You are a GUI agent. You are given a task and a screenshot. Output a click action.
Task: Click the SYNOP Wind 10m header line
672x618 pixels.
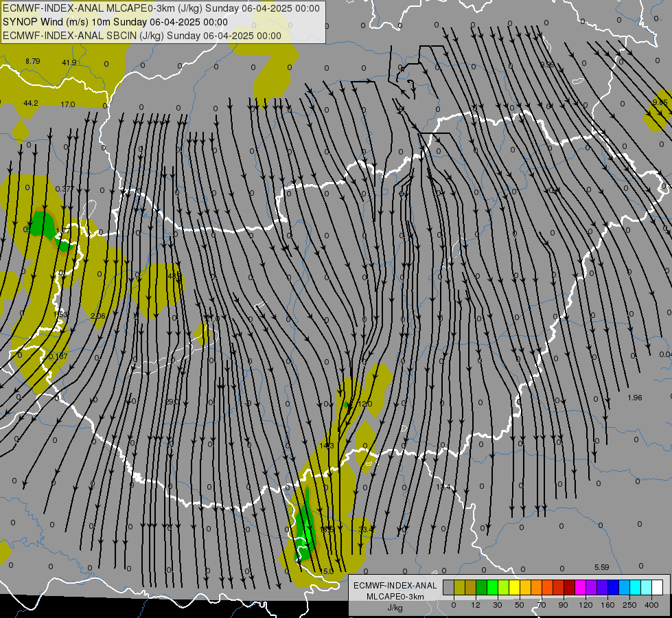tap(115, 22)
